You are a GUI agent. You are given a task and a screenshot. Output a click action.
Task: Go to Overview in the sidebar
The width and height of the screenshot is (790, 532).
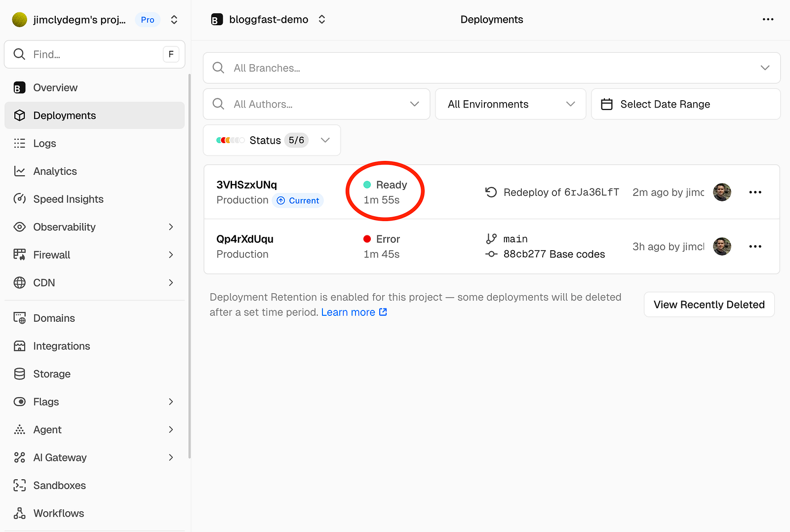tap(94, 88)
